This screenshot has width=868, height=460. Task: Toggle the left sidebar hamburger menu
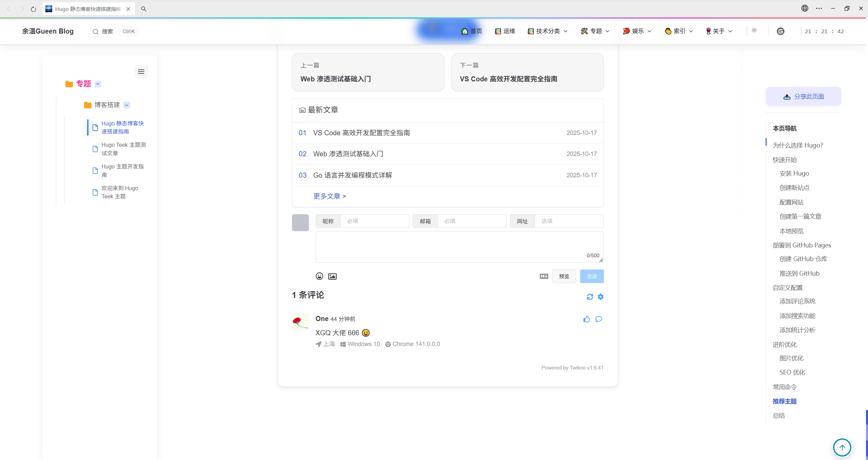click(141, 72)
